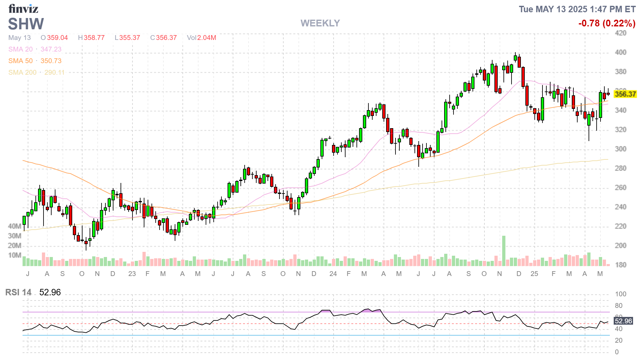Click the Vol 2.04M readout

[201, 38]
